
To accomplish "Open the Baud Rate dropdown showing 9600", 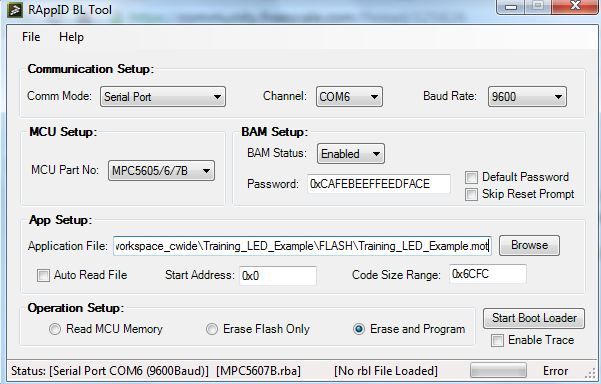I will [x=527, y=97].
